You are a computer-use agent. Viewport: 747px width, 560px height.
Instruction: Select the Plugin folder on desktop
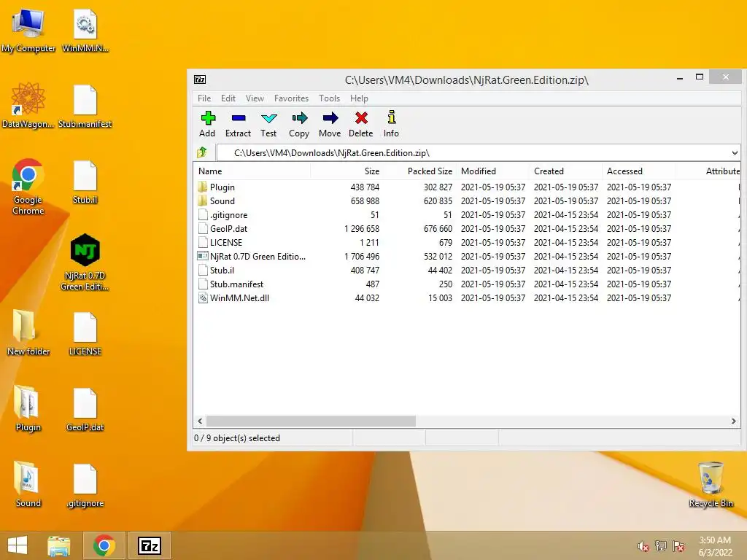coord(28,408)
